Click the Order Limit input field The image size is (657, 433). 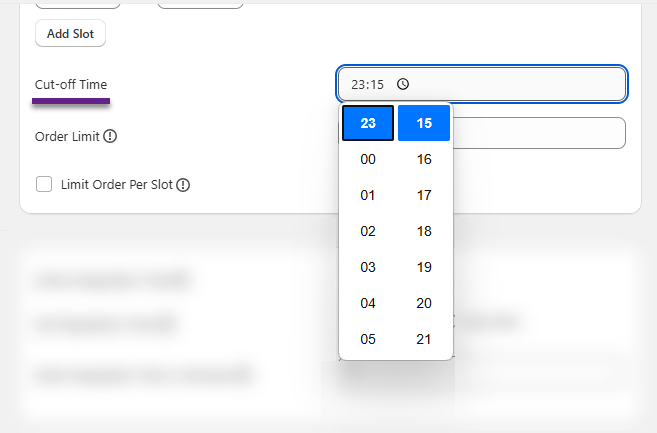540,133
